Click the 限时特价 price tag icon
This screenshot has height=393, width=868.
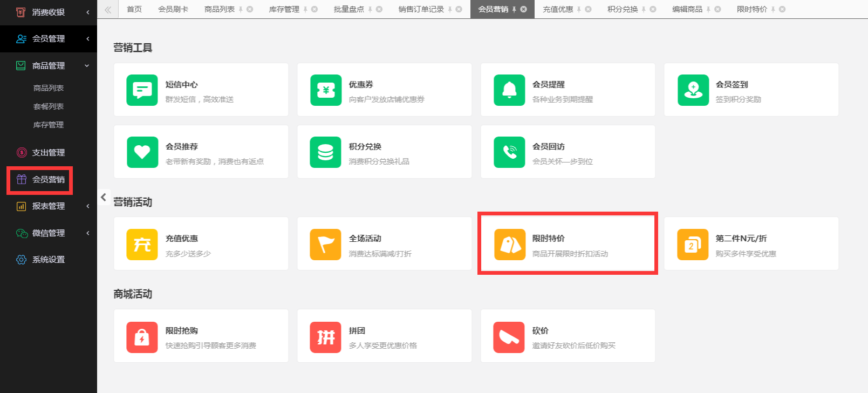(510, 245)
